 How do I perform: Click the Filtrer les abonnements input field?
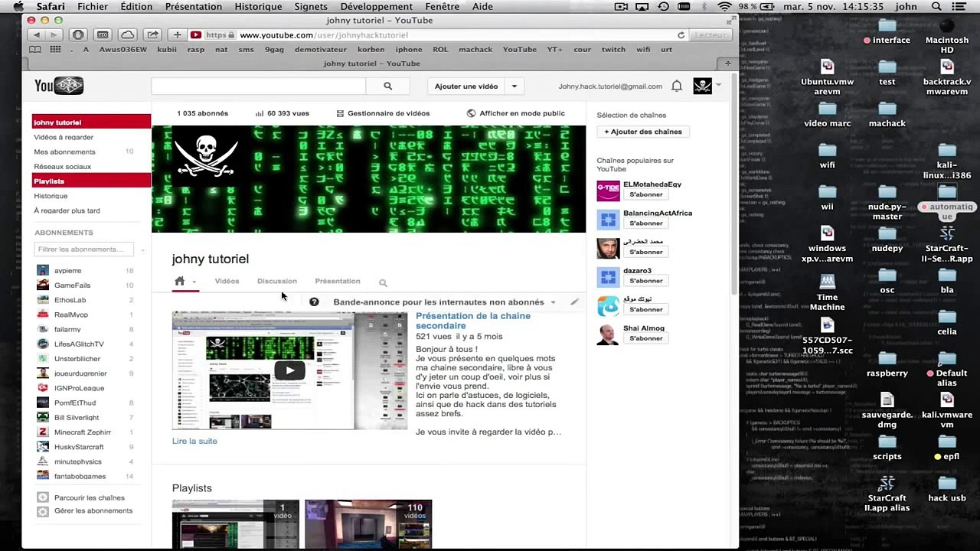click(x=84, y=249)
